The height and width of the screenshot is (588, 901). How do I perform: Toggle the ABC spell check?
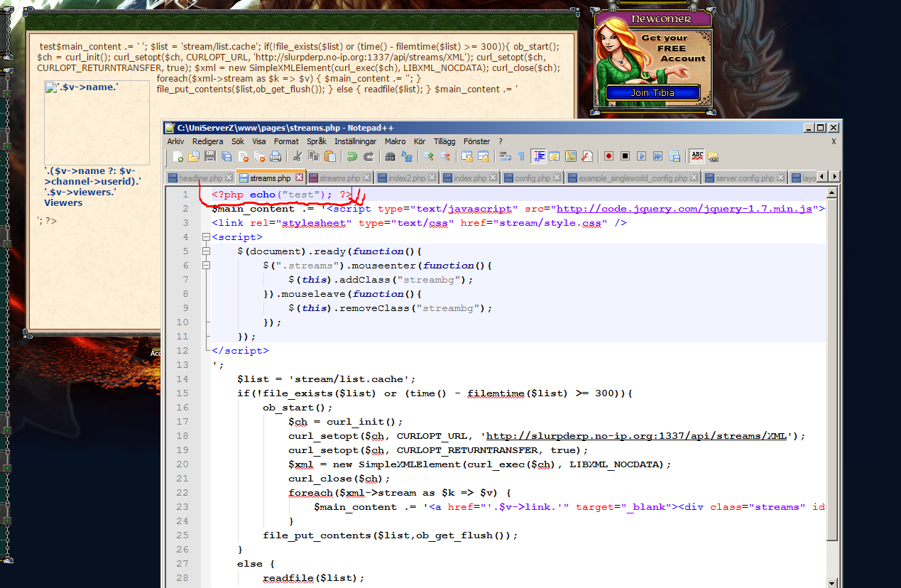697,156
